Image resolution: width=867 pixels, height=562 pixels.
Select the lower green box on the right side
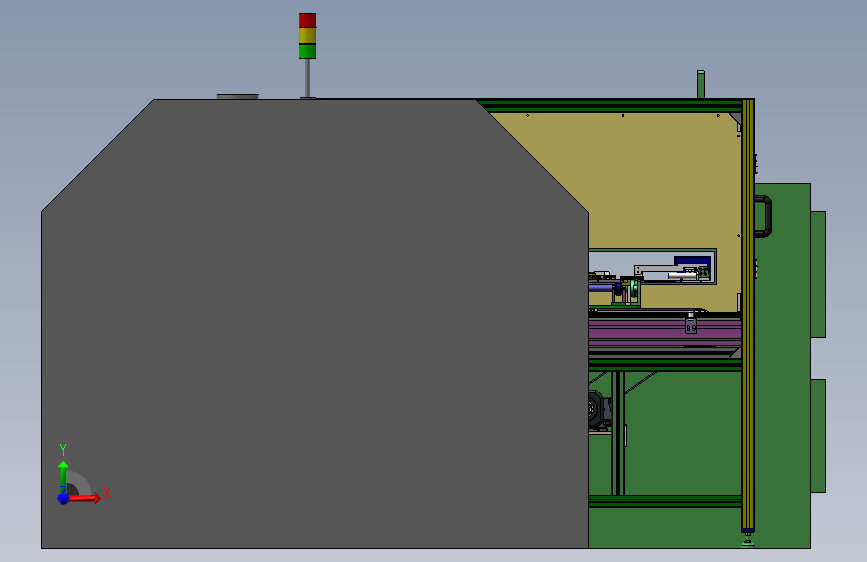[818, 436]
